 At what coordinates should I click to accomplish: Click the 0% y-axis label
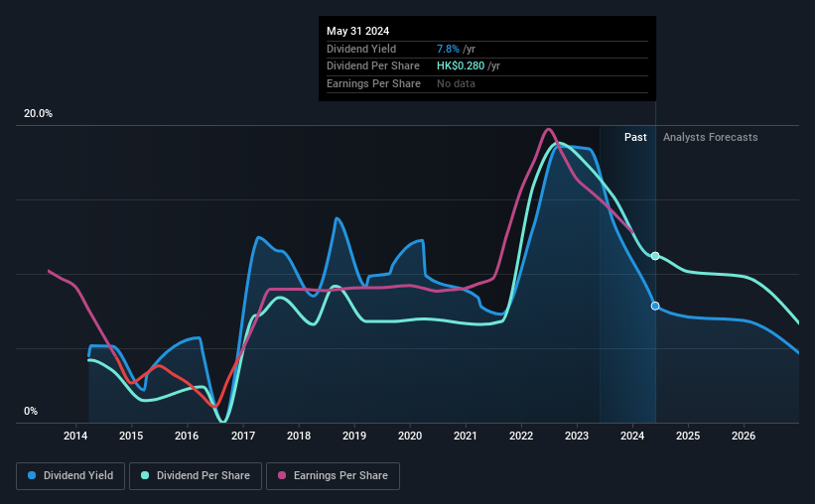coord(31,411)
